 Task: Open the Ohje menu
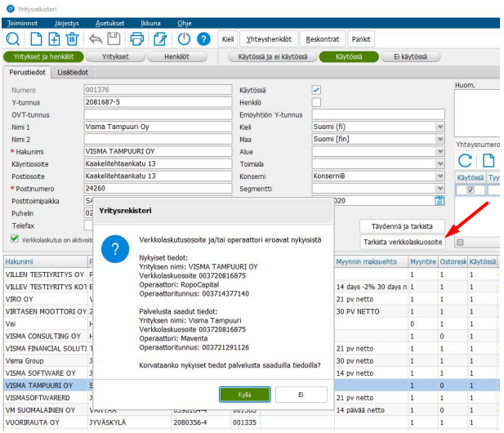(184, 23)
